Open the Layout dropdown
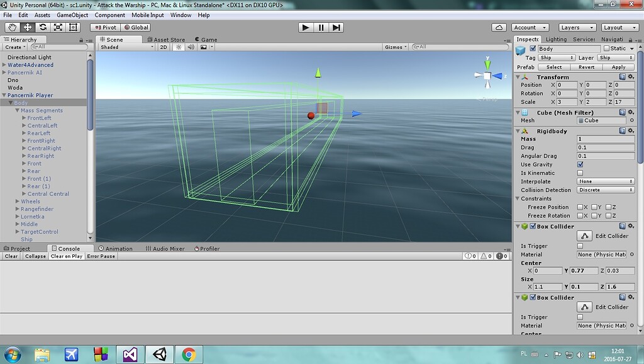644x364 pixels. coord(619,27)
